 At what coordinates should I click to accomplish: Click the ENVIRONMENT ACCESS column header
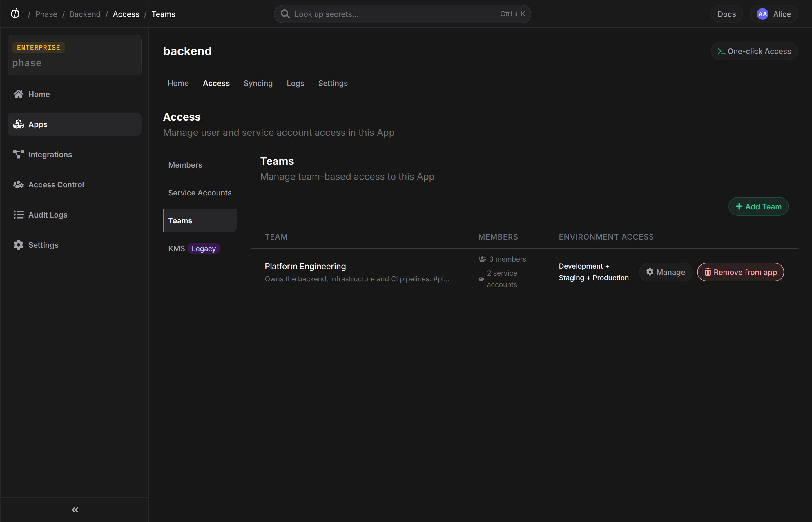point(606,237)
